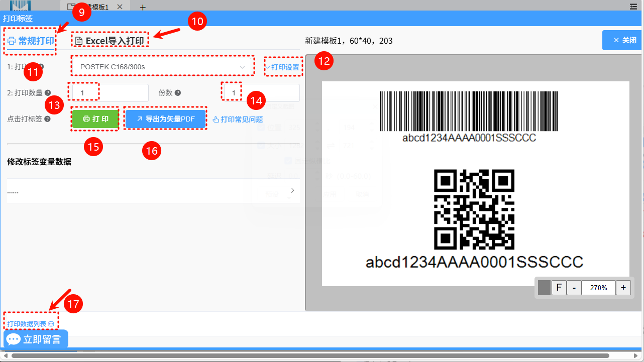
Task: Click the left arrow of horizontal scrollbar
Action: 5,355
